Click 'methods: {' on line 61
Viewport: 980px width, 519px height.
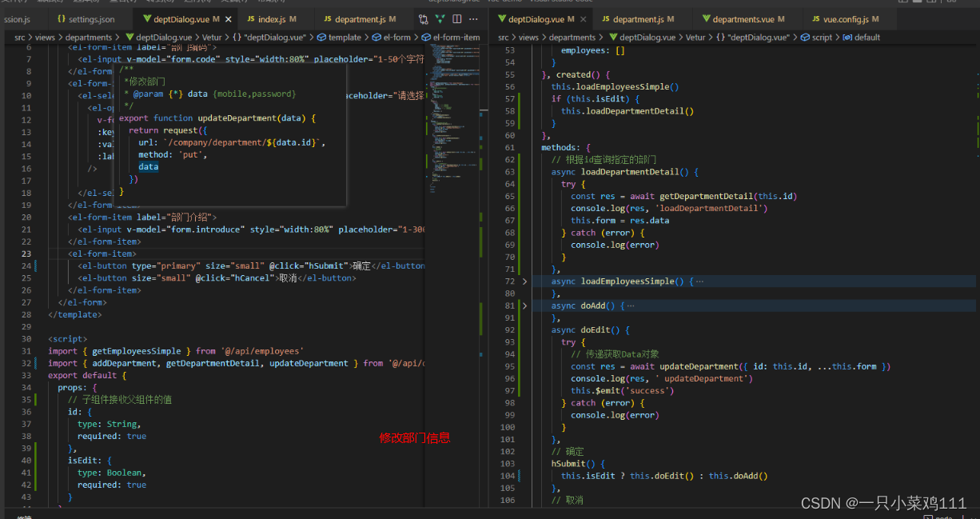(566, 148)
